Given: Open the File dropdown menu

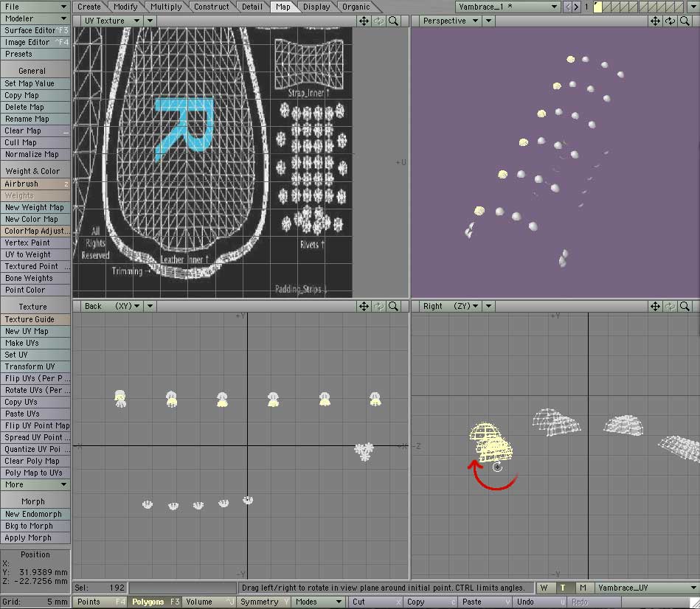Looking at the screenshot, I should (x=35, y=7).
